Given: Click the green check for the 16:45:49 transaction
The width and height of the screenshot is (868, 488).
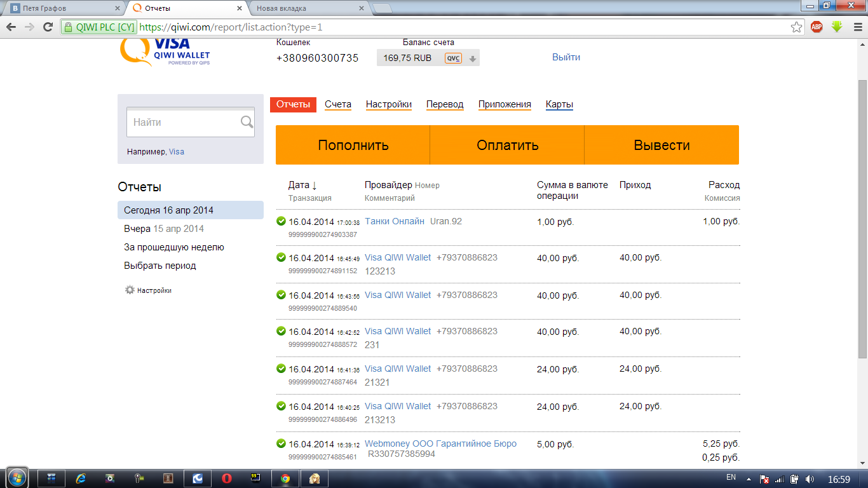Looking at the screenshot, I should point(281,257).
